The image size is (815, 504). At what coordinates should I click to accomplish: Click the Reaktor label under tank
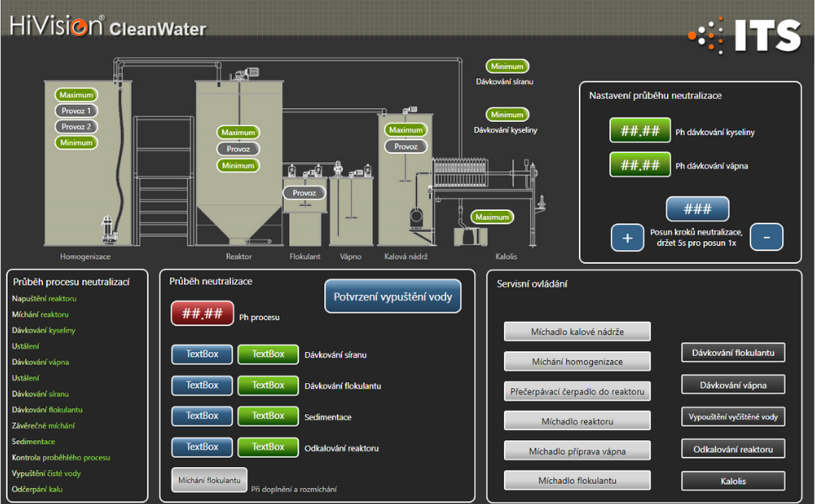[239, 256]
